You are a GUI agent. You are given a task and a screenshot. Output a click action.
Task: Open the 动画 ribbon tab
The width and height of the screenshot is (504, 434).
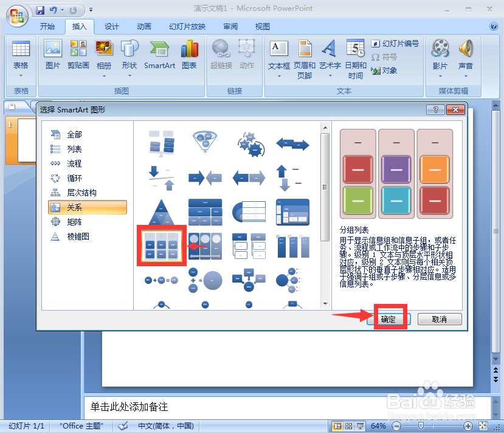click(x=144, y=26)
